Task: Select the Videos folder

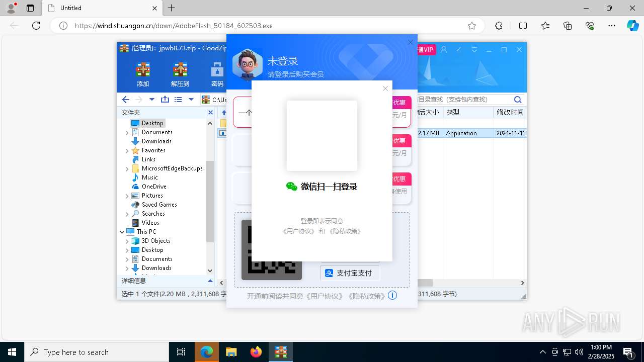Action: pyautogui.click(x=150, y=223)
